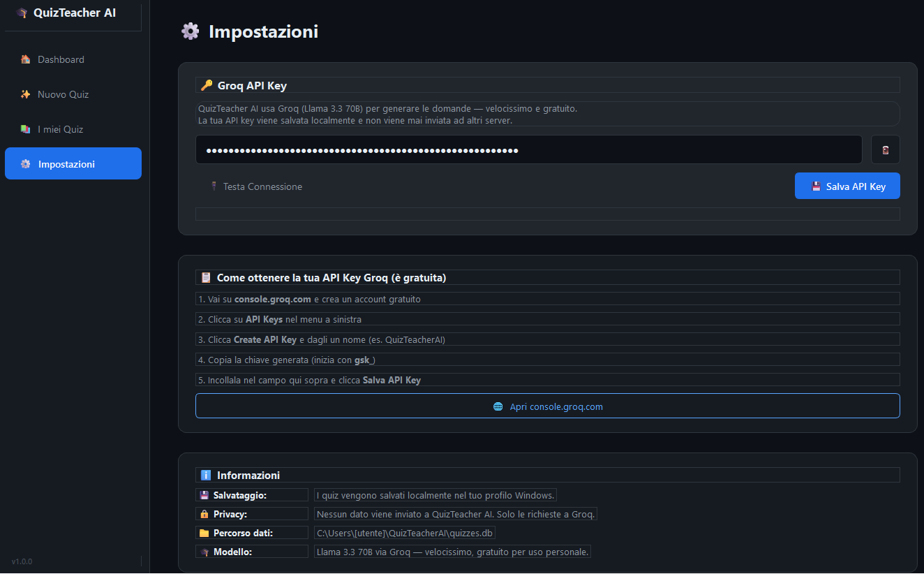
Task: Click the gear icon beside the Impostazioni heading
Action: pos(190,31)
